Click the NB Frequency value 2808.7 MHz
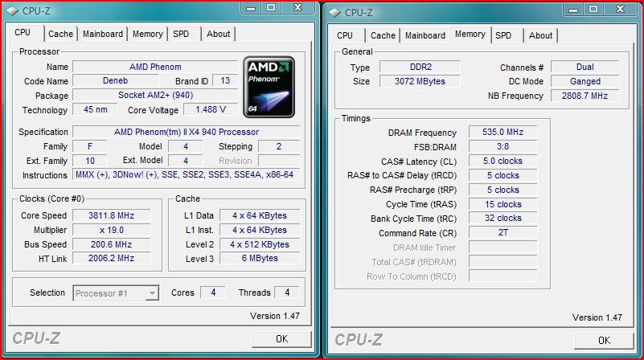 [x=585, y=96]
